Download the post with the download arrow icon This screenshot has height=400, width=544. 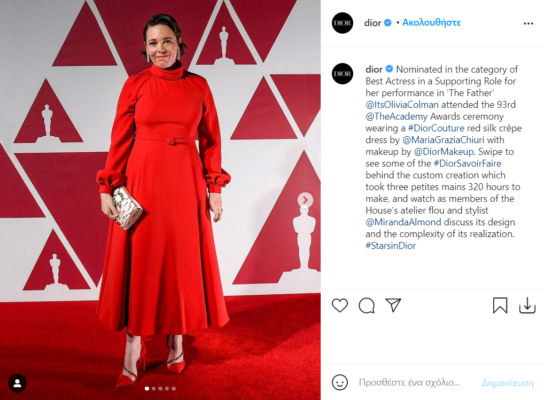[x=527, y=305]
